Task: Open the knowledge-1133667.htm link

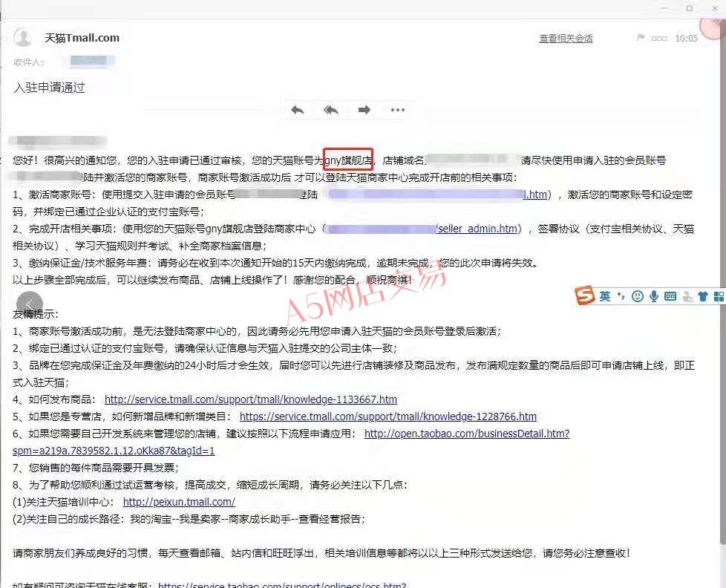Action: coord(250,399)
